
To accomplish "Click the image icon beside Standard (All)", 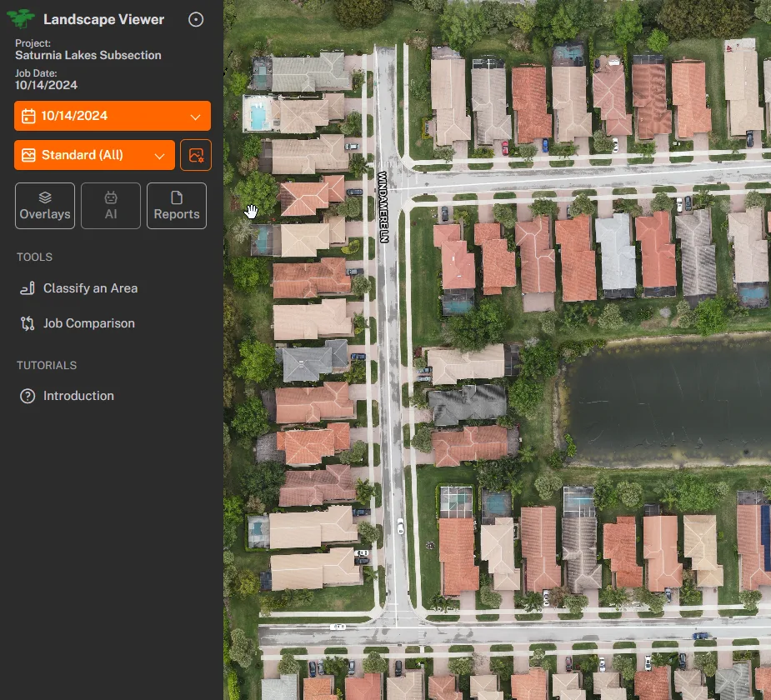I will (x=28, y=155).
